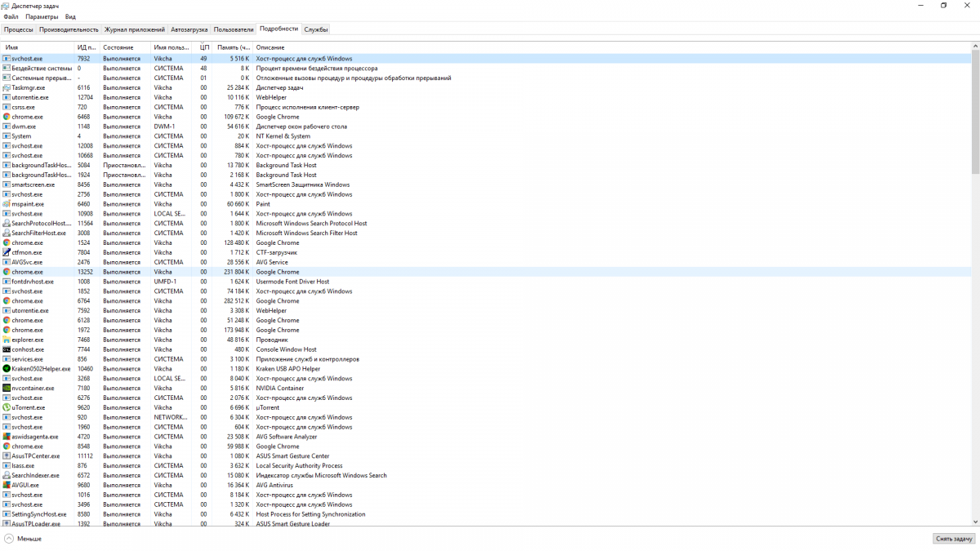Click the aswidsagenta.exe AVG icon

pos(7,437)
